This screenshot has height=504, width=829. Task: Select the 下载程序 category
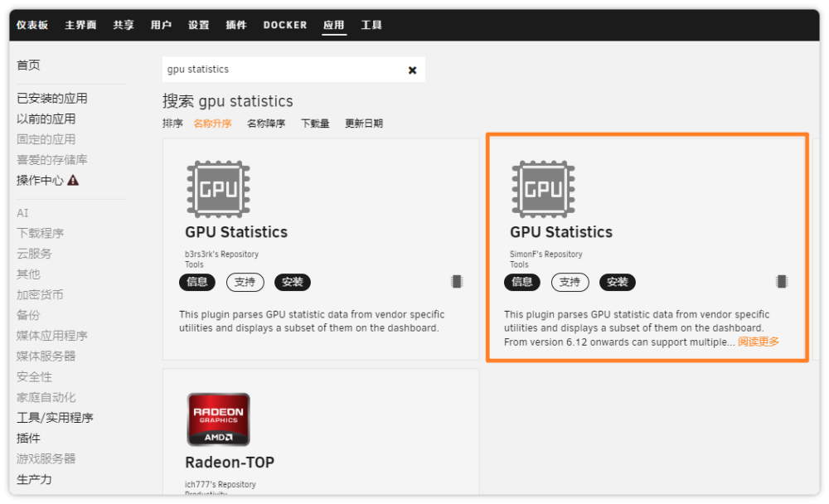click(40, 233)
